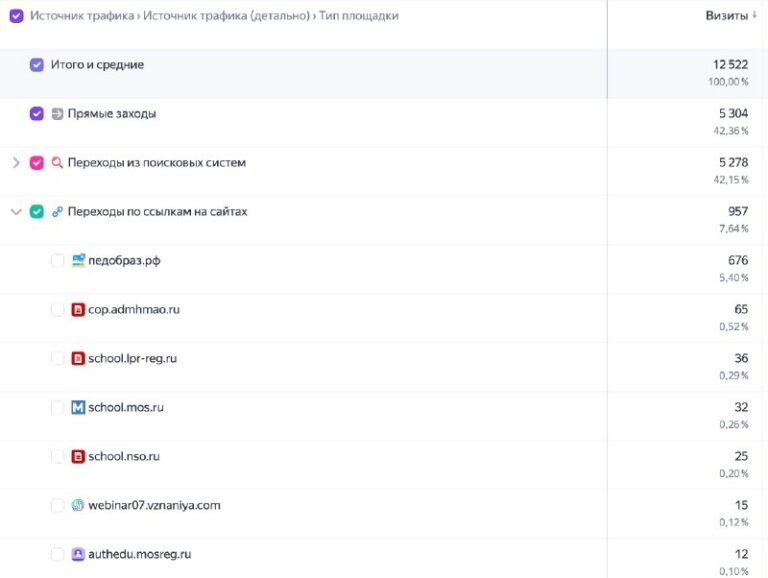The image size is (768, 578).
Task: Uncheck the green Переходы по ссылкам checkbox
Action: tap(37, 212)
